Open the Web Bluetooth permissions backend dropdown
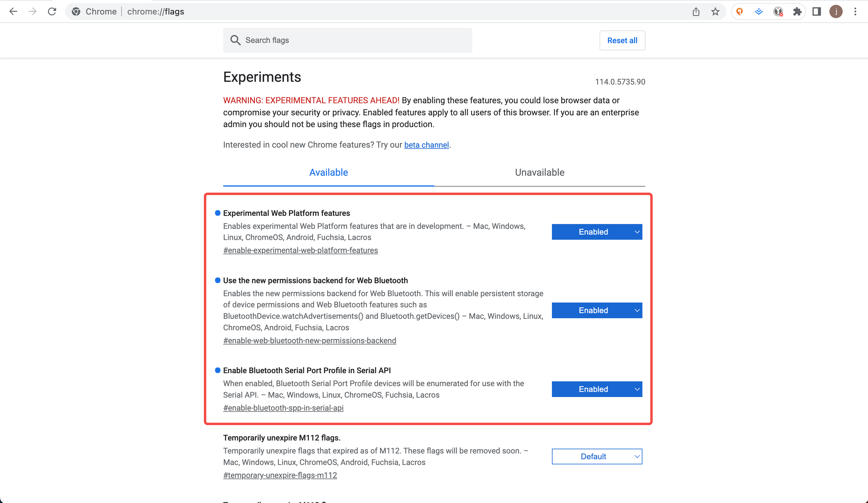The width and height of the screenshot is (868, 503). pos(597,310)
